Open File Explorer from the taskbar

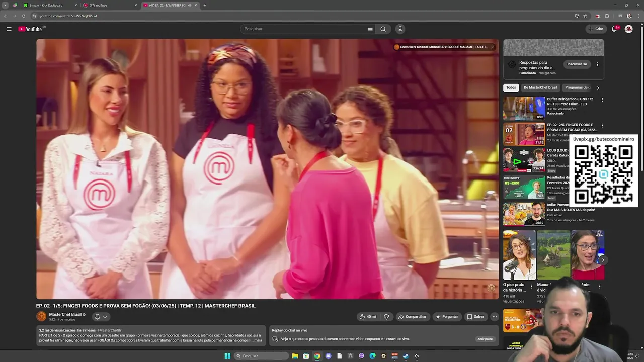point(295,356)
